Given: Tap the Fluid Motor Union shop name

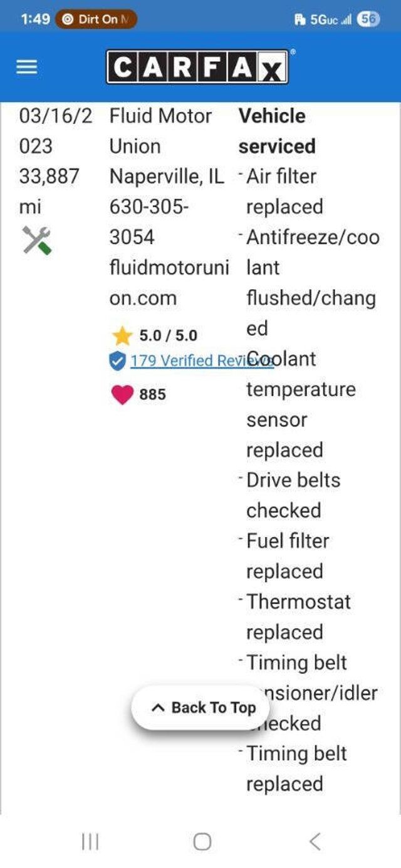Looking at the screenshot, I should click(160, 131).
